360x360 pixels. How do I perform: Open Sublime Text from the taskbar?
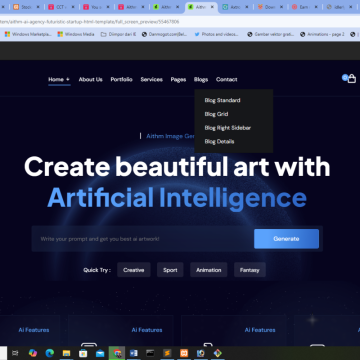click(x=167, y=353)
